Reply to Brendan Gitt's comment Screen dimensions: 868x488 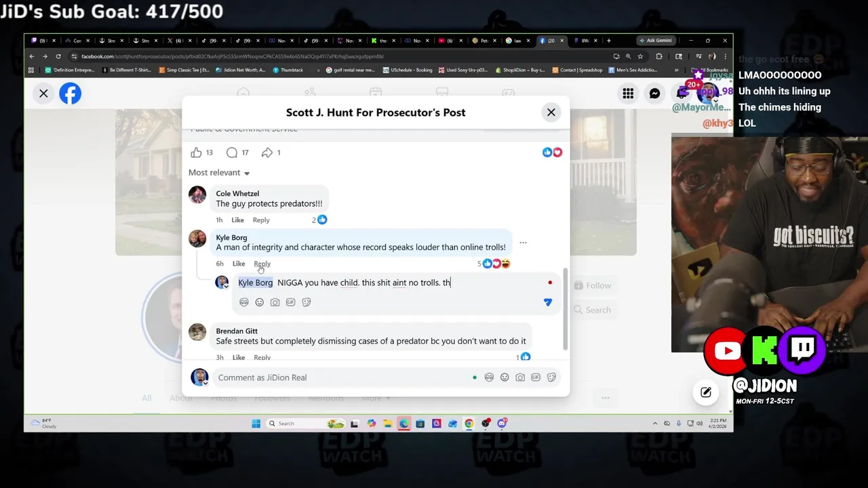(262, 357)
